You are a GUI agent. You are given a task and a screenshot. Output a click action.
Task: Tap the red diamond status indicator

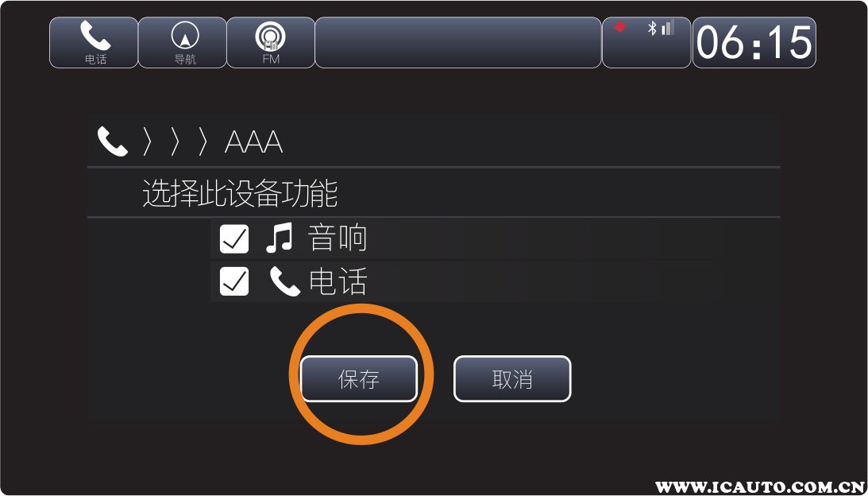[x=620, y=26]
